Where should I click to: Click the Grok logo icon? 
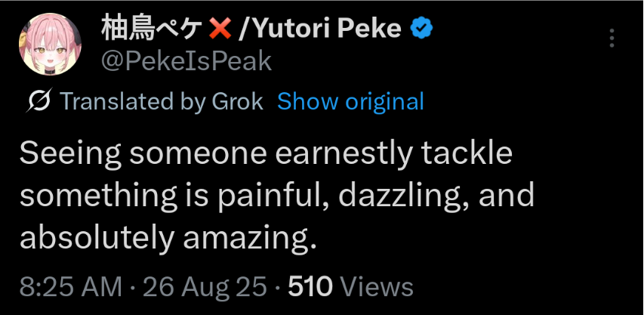click(39, 101)
